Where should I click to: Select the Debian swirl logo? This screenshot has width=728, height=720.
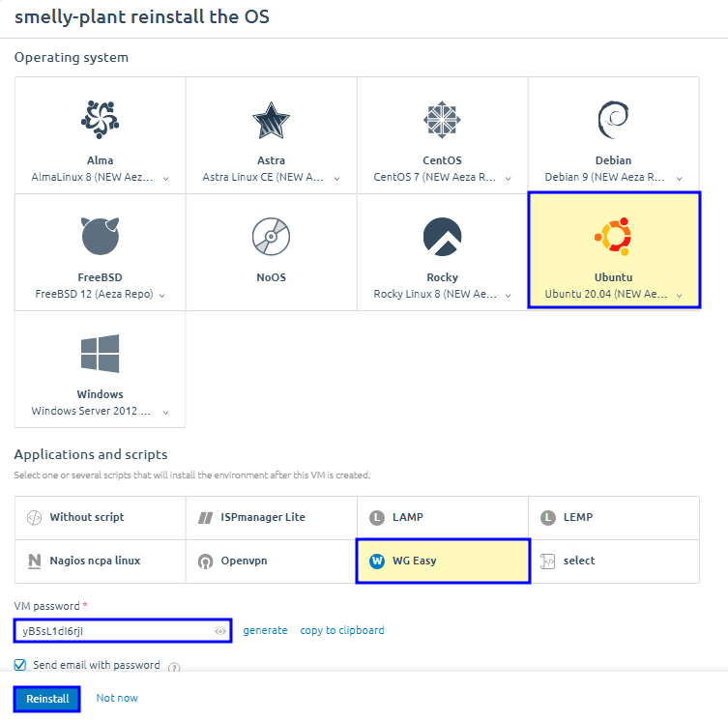[613, 119]
